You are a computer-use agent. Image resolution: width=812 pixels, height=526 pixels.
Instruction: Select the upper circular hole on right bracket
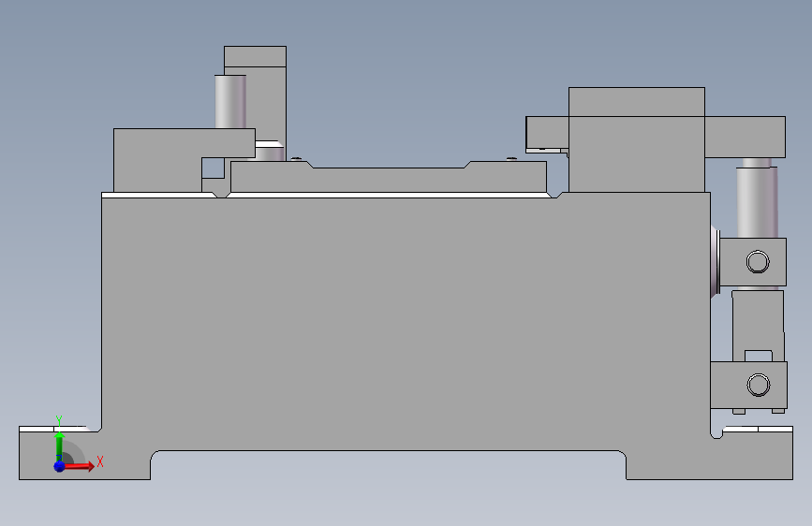click(x=758, y=261)
